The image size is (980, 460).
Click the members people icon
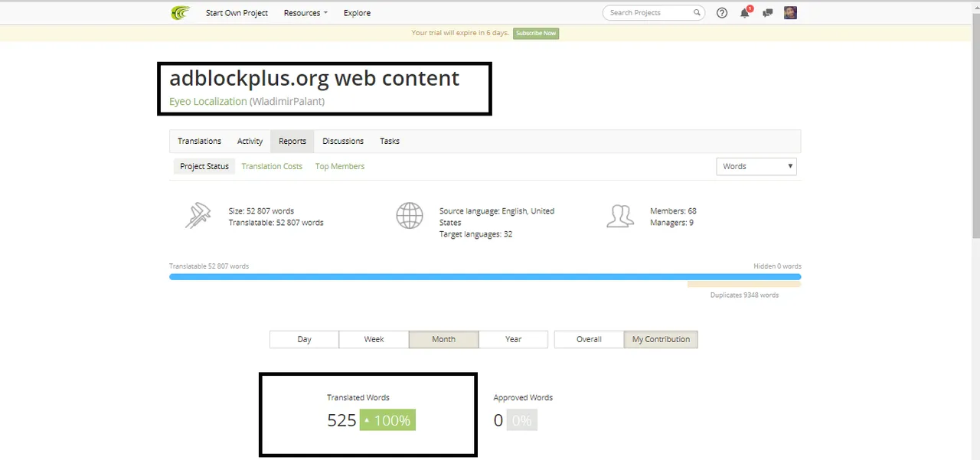620,216
